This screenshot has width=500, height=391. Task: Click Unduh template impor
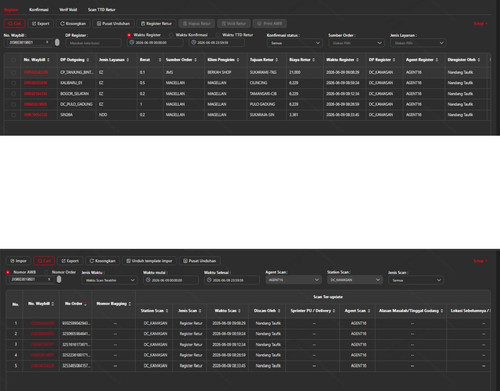tap(149, 261)
